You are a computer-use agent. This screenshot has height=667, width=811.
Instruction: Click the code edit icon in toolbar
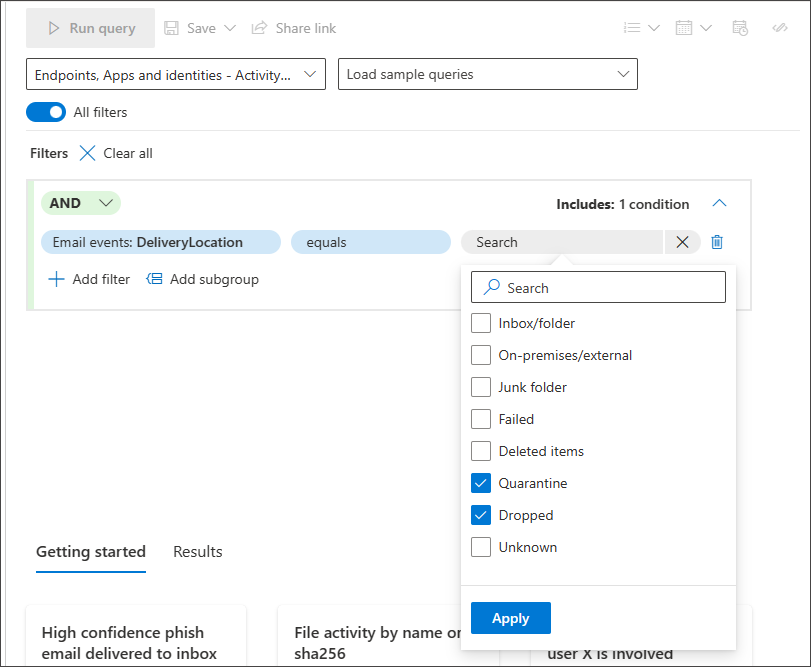pyautogui.click(x=781, y=28)
